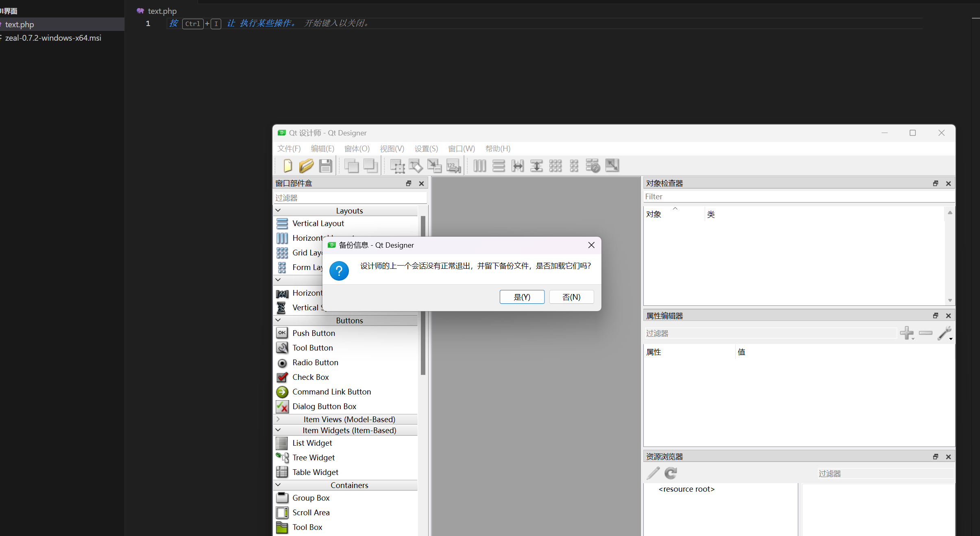
Task: Expand Item Views (Model-Based) category
Action: (x=279, y=419)
